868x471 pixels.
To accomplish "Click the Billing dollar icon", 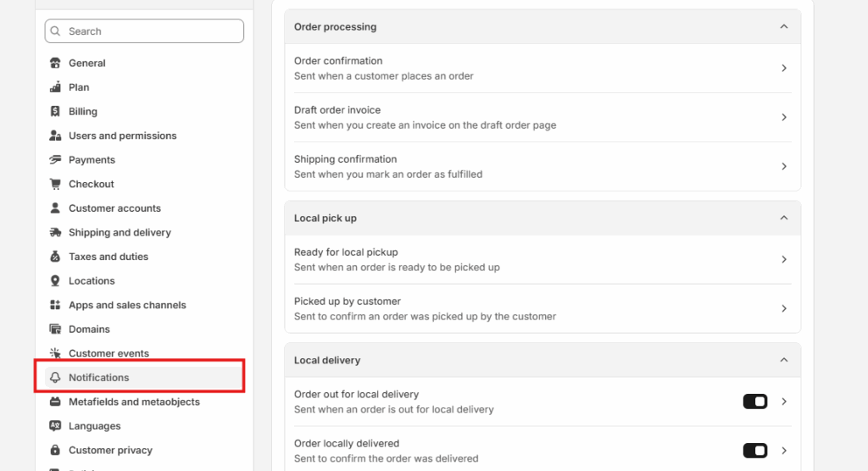I will [56, 112].
